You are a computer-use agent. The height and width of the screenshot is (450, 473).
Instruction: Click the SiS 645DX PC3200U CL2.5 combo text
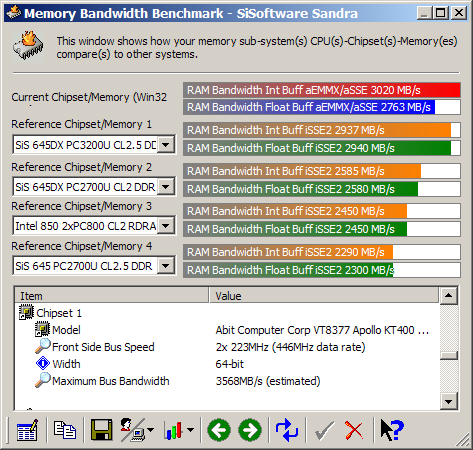86,145
